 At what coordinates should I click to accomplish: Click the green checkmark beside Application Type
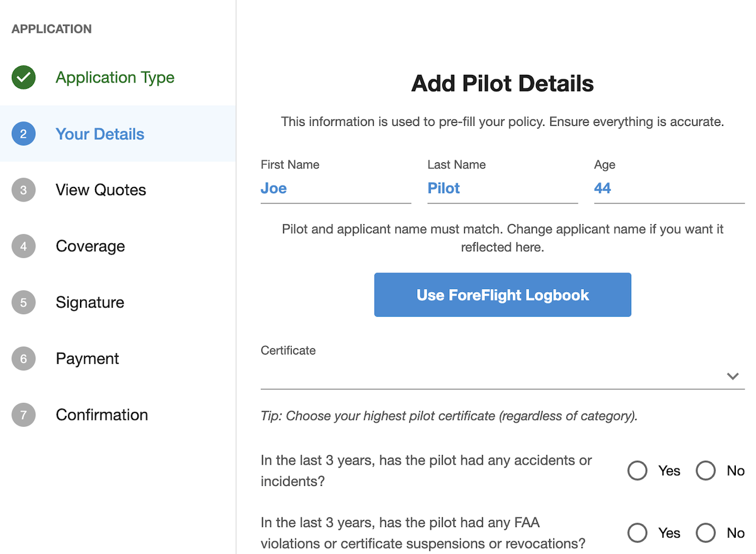pyautogui.click(x=23, y=77)
